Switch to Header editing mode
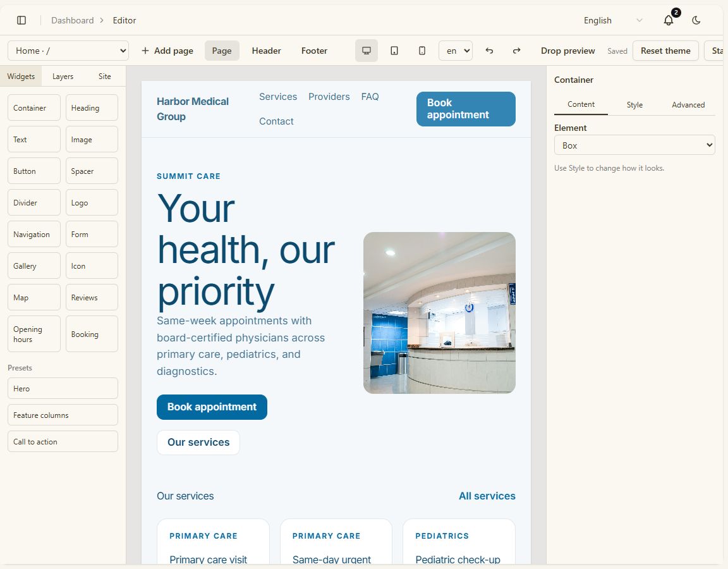 267,51
